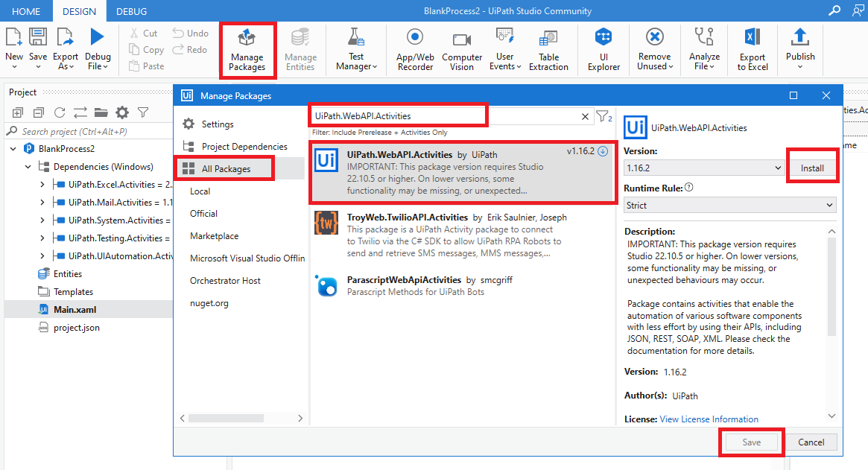Click Copy in ribbon
The width and height of the screenshot is (868, 470).
point(147,50)
